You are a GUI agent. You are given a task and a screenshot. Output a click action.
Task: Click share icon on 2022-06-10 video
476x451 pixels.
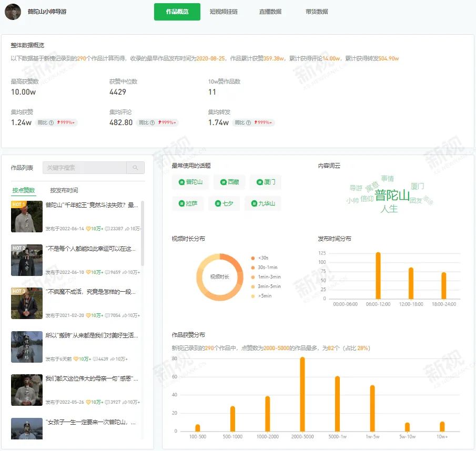tap(125, 272)
